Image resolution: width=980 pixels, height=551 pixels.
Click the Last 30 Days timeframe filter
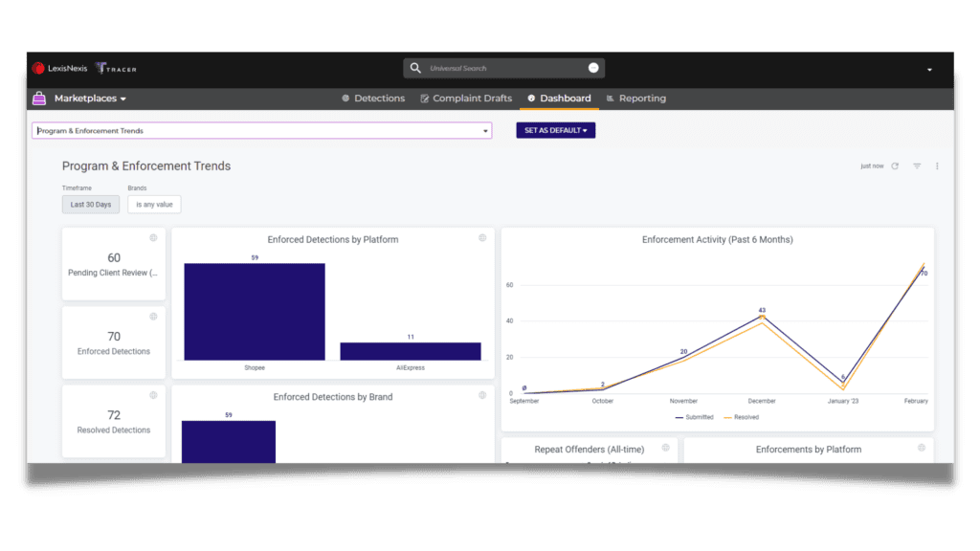[x=91, y=205]
